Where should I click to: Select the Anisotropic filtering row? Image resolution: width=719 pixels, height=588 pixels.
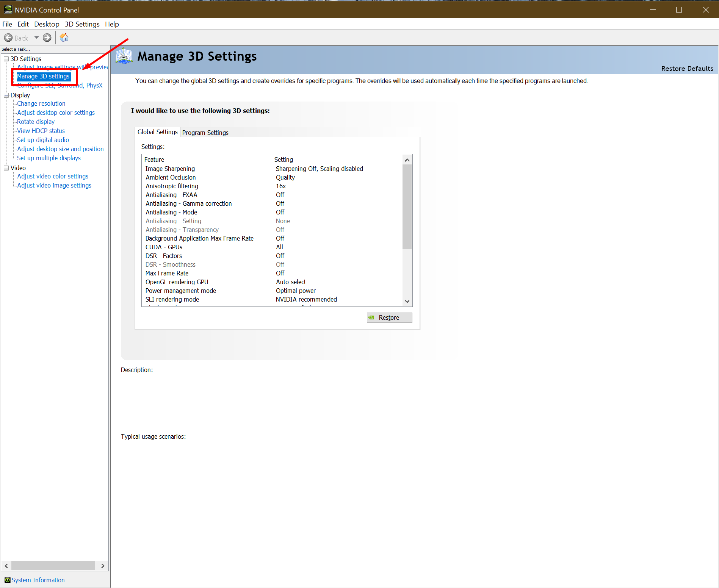[x=272, y=186]
